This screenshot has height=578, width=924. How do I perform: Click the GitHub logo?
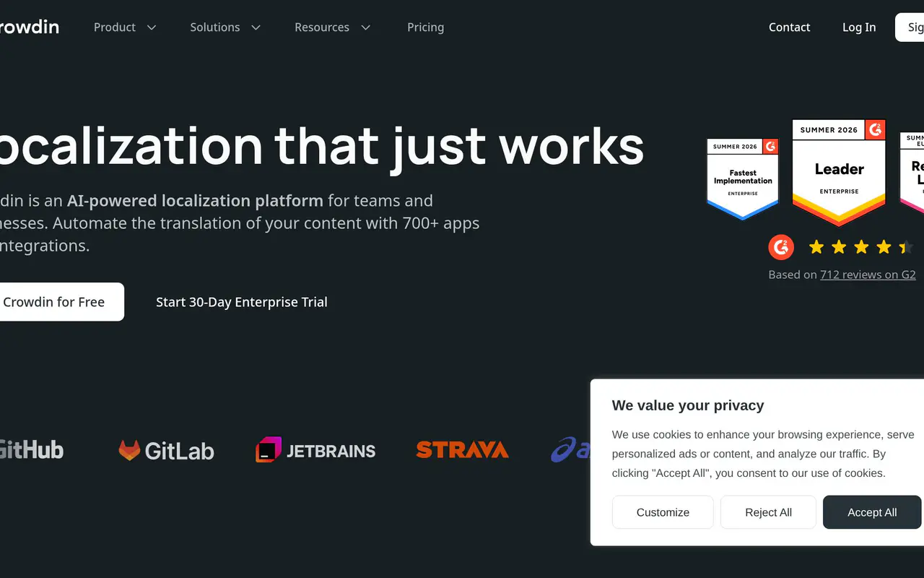coord(32,449)
